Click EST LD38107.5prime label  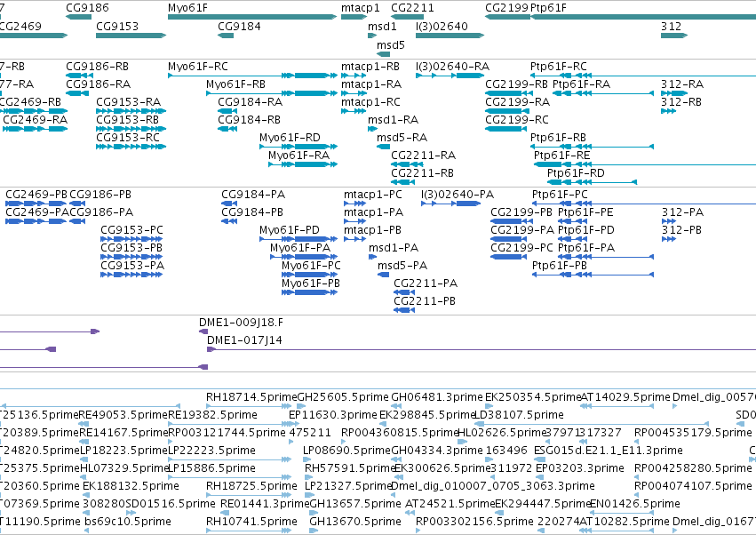520,414
